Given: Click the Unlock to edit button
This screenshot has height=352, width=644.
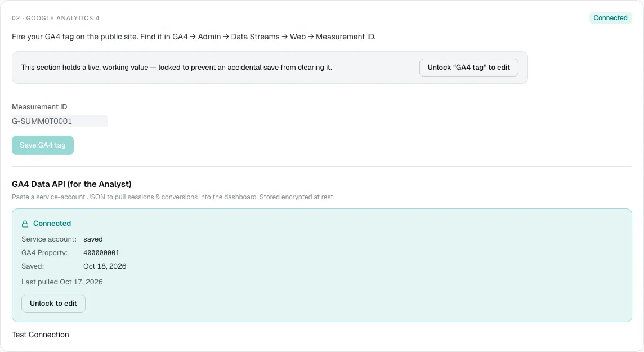Looking at the screenshot, I should click(53, 304).
